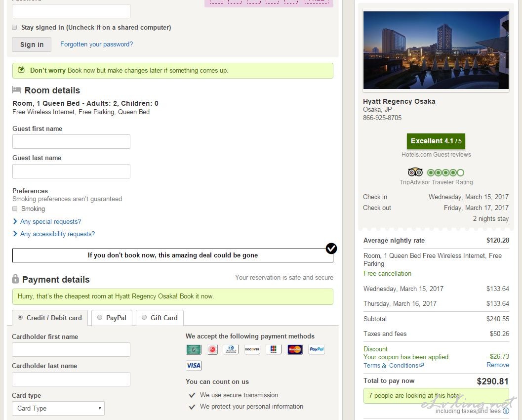This screenshot has width=522, height=420.
Task: Click the Guest last name field
Action: pos(71,171)
